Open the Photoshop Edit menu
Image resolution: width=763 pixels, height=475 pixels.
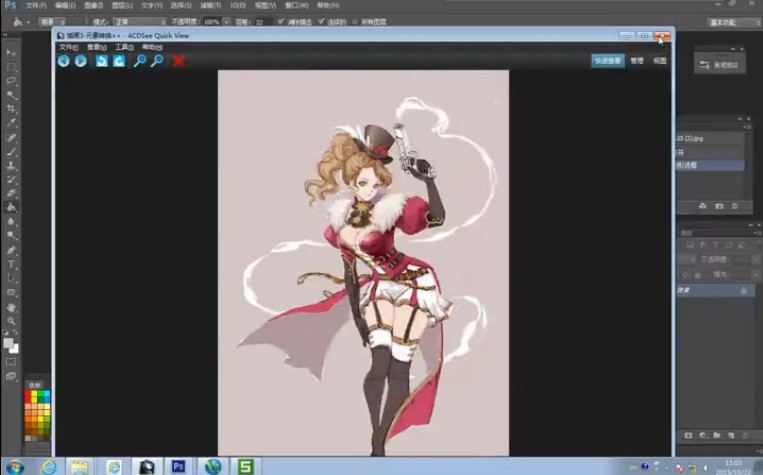tap(65, 5)
